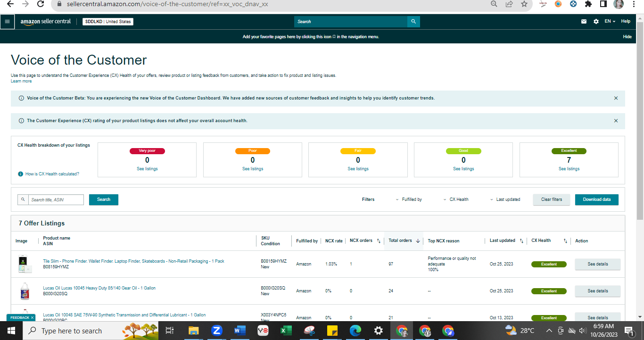Click the teal Search button
Image resolution: width=644 pixels, height=340 pixels.
[104, 199]
